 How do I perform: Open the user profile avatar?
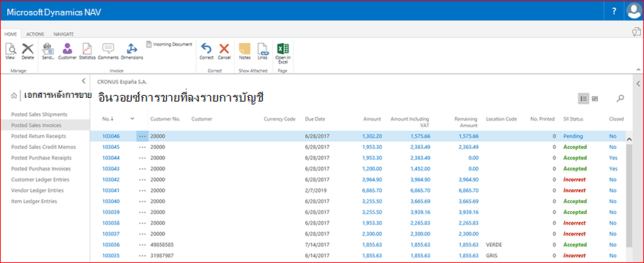tap(634, 11)
